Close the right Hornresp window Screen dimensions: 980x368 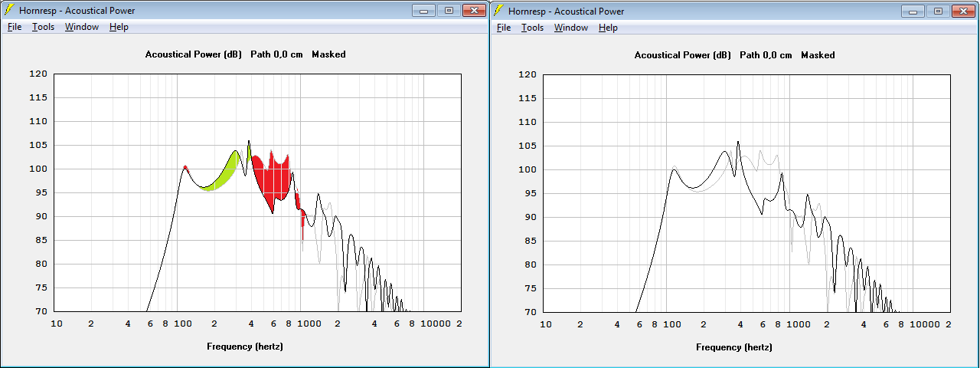click(x=963, y=11)
